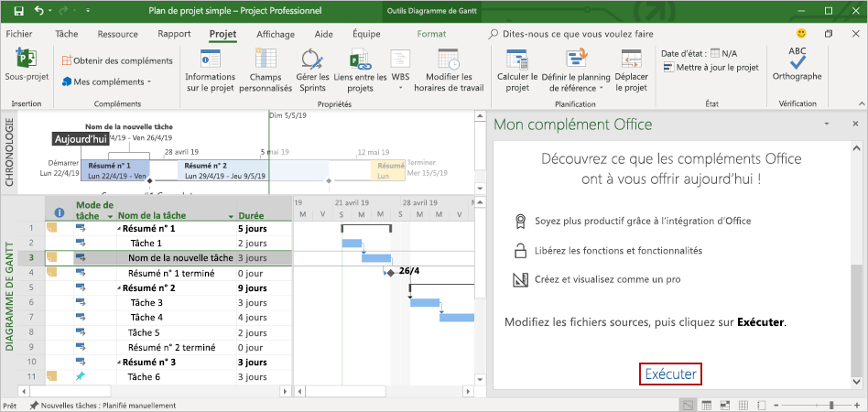Open Champs personnalisés
868x412 pixels.
(266, 70)
